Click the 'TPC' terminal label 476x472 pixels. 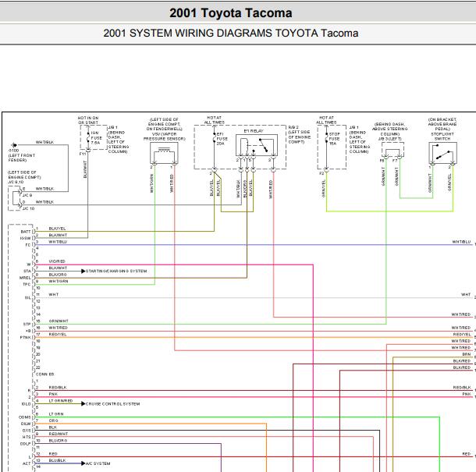(27, 285)
